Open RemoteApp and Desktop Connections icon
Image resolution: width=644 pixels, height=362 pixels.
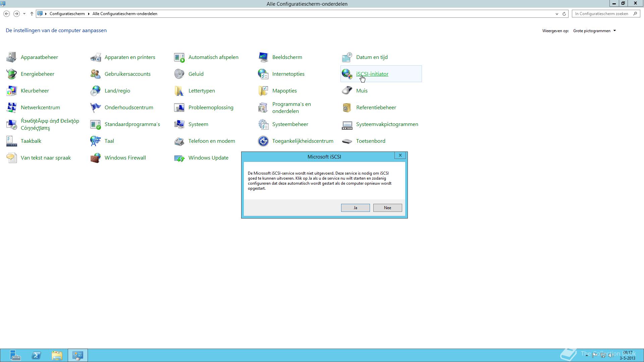tap(11, 124)
